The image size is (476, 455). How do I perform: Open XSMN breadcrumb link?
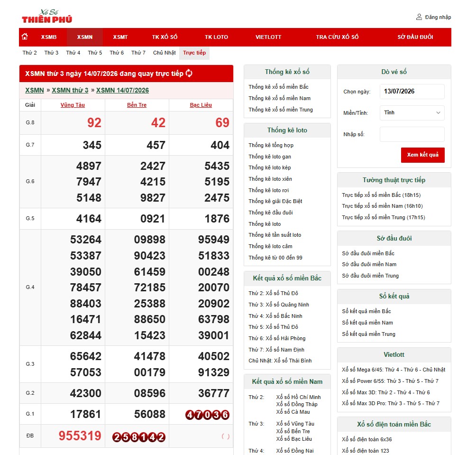coord(35,90)
